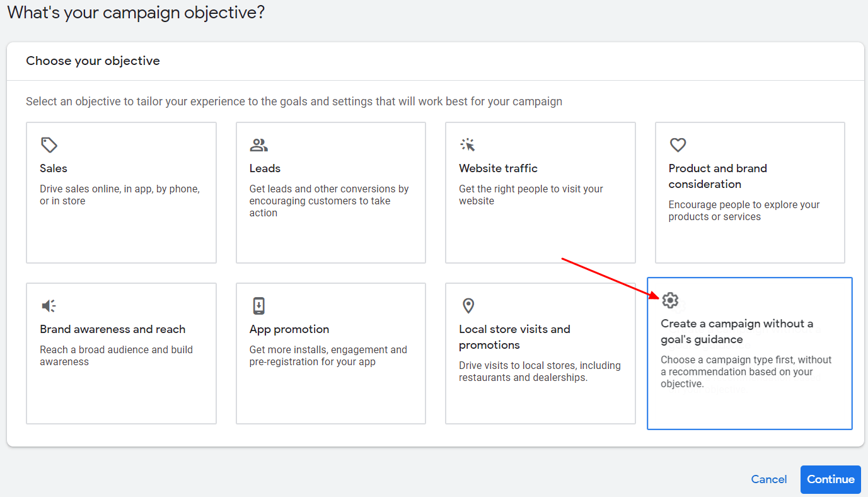Click the Cancel link

coord(768,479)
